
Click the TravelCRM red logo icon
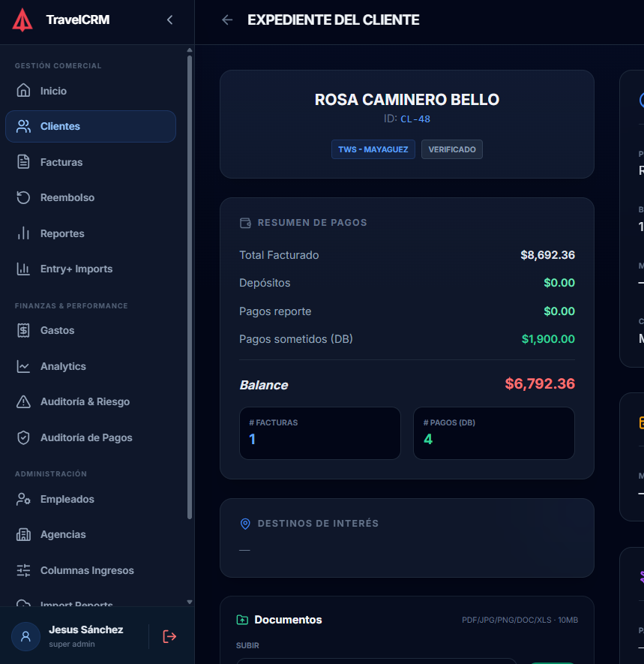pyautogui.click(x=22, y=20)
